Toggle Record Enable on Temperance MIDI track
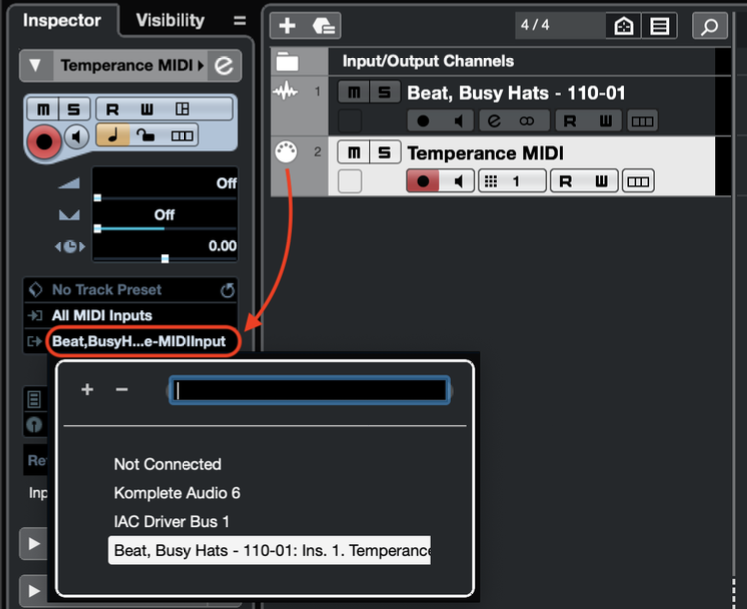747x609 pixels. [422, 182]
